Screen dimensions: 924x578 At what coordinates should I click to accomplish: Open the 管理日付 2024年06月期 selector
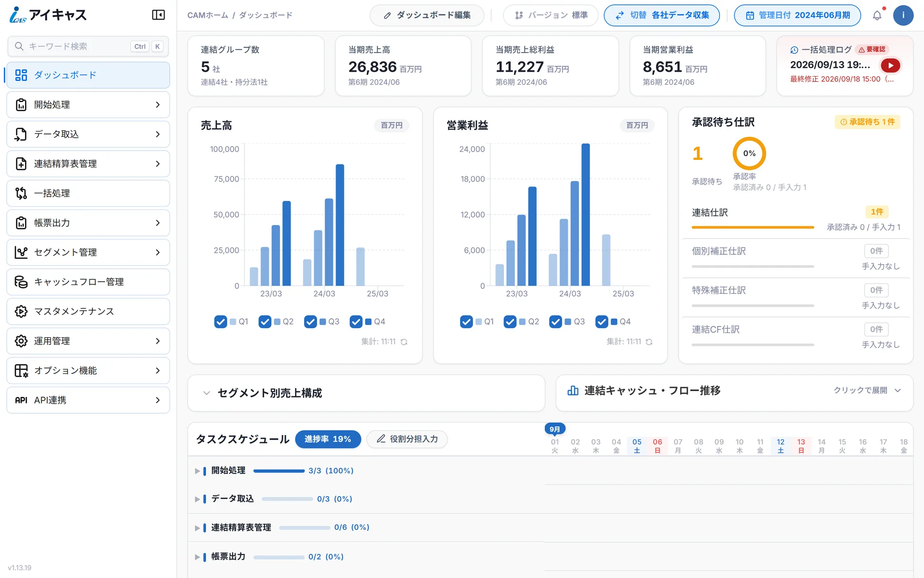coord(797,15)
